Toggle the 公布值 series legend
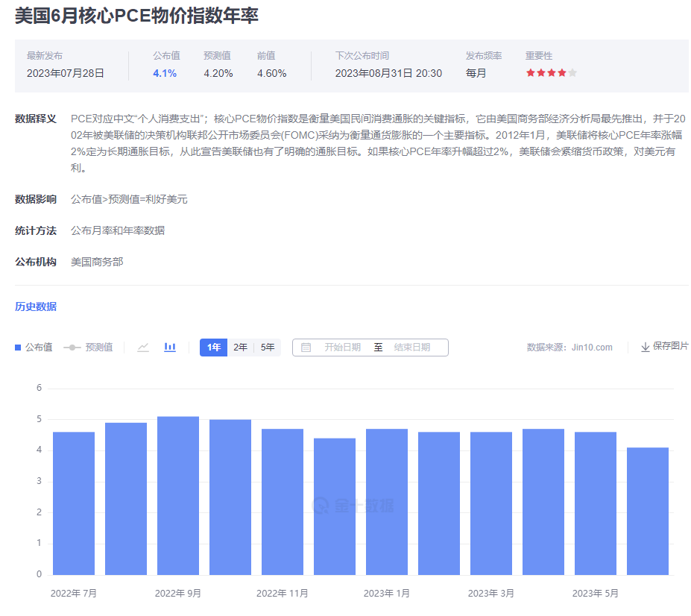 point(34,347)
